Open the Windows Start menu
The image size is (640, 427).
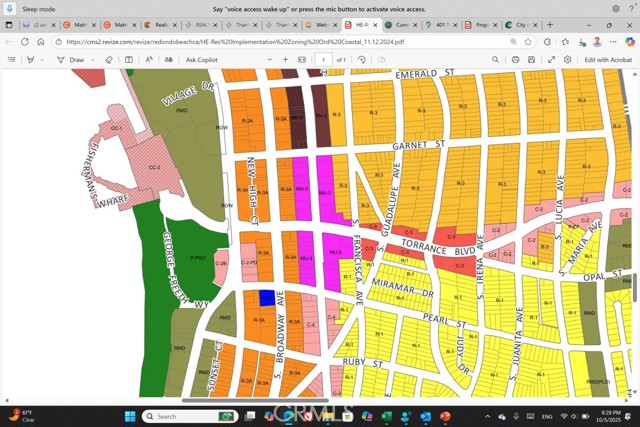point(129,416)
